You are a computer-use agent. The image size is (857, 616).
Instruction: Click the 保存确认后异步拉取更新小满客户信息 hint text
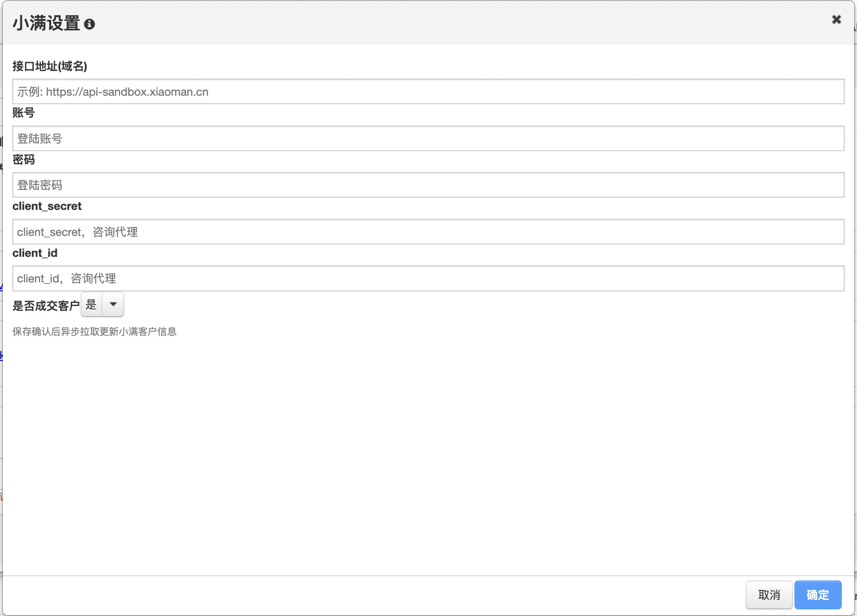pyautogui.click(x=94, y=332)
